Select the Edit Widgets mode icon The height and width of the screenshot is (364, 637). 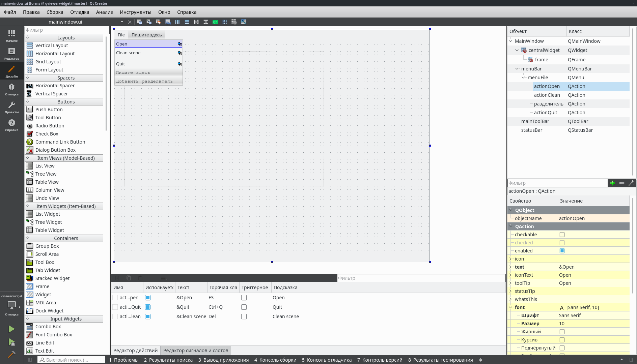pos(140,22)
